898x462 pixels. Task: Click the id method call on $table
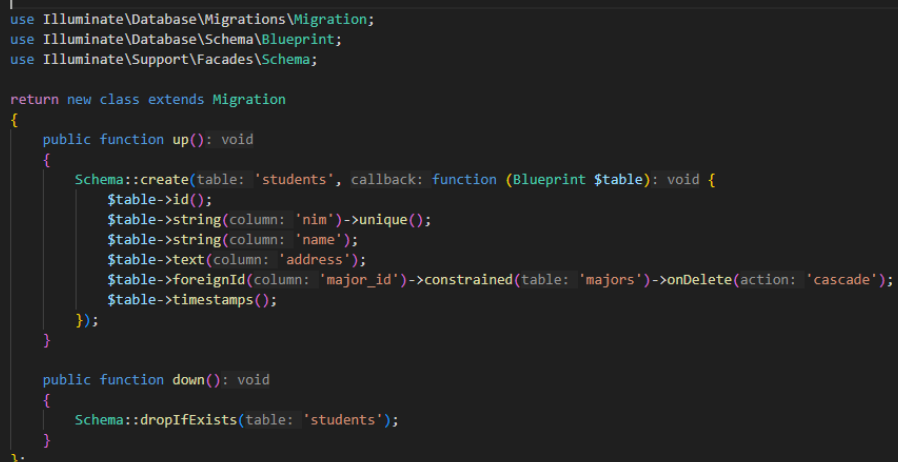180,199
